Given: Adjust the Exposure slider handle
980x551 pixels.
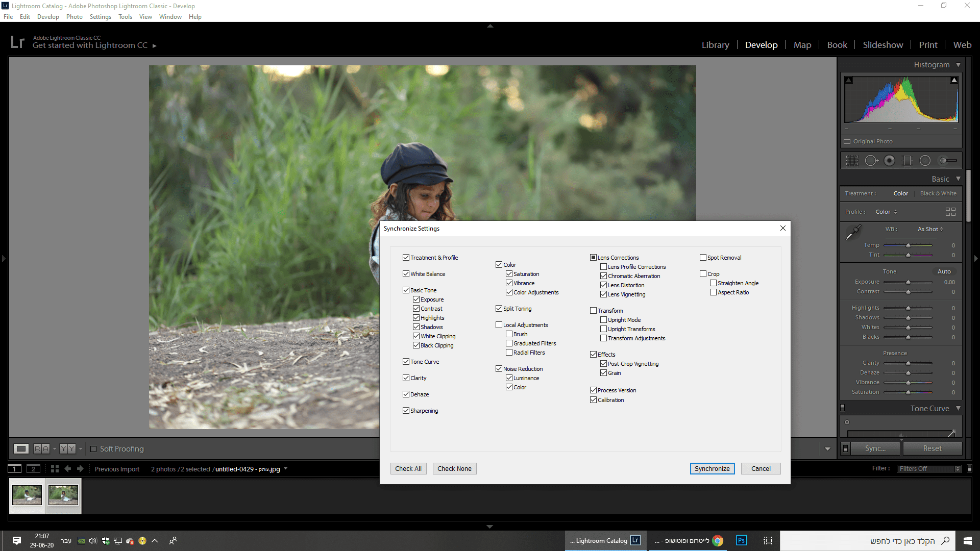Looking at the screenshot, I should tap(908, 282).
